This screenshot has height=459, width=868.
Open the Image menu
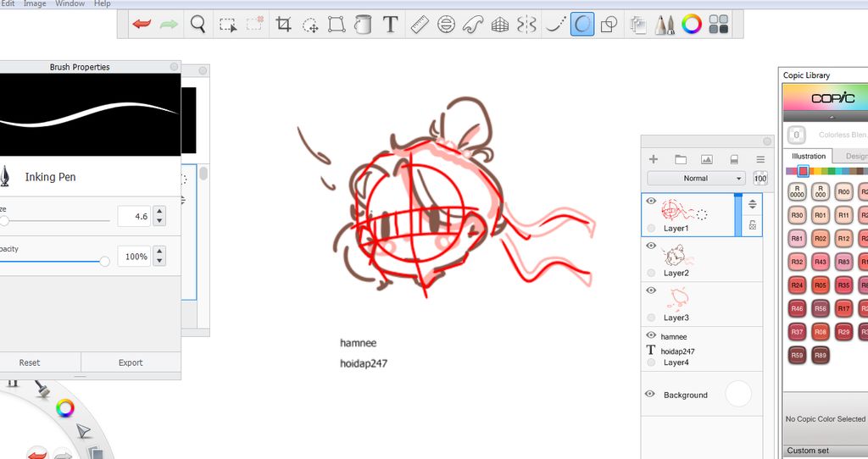[x=35, y=3]
